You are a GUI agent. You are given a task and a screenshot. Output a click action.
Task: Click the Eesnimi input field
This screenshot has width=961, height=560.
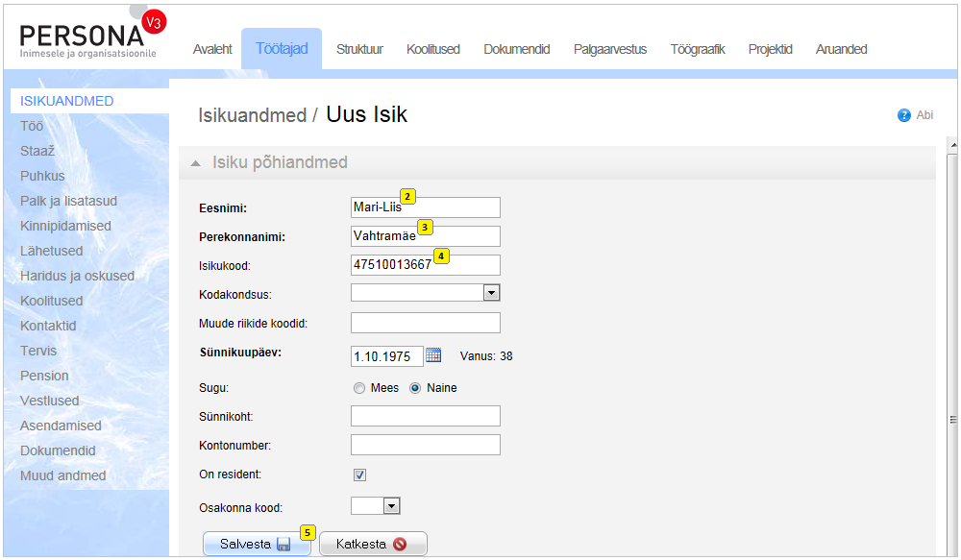pyautogui.click(x=425, y=207)
